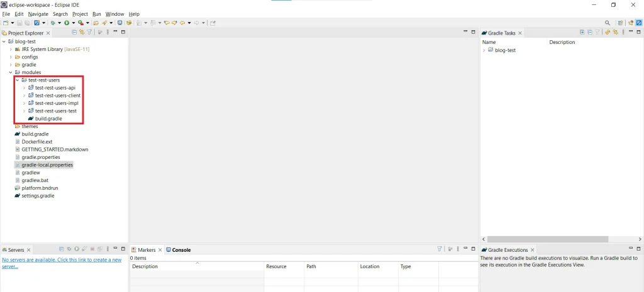The image size is (644, 292).
Task: Collapse the blog-test project node
Action: click(x=4, y=41)
